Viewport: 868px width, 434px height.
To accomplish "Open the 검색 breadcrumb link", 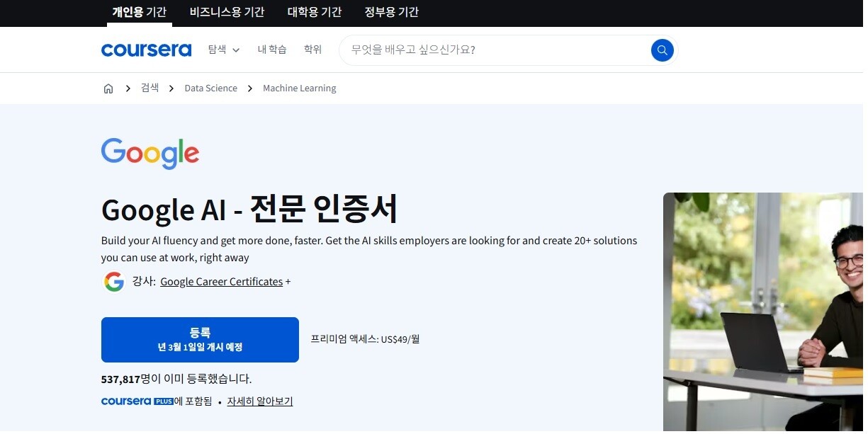I will (x=150, y=88).
